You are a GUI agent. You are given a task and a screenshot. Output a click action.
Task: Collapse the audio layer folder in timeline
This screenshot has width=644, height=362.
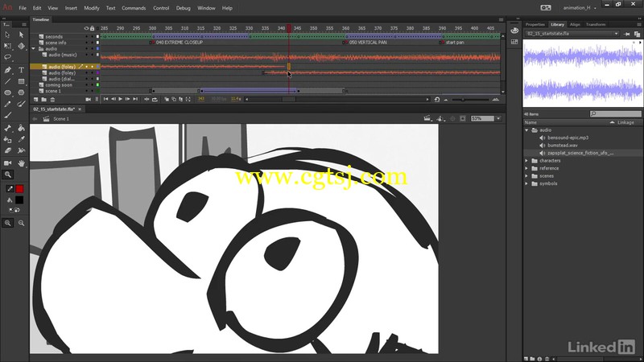pos(34,48)
